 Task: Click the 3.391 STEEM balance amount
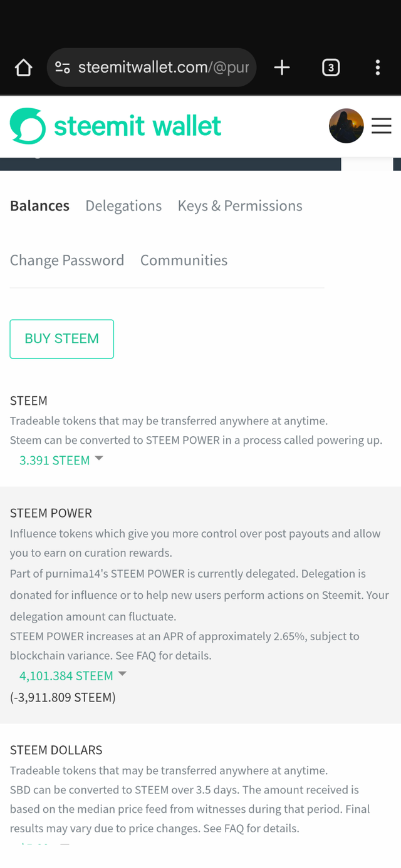coord(55,461)
